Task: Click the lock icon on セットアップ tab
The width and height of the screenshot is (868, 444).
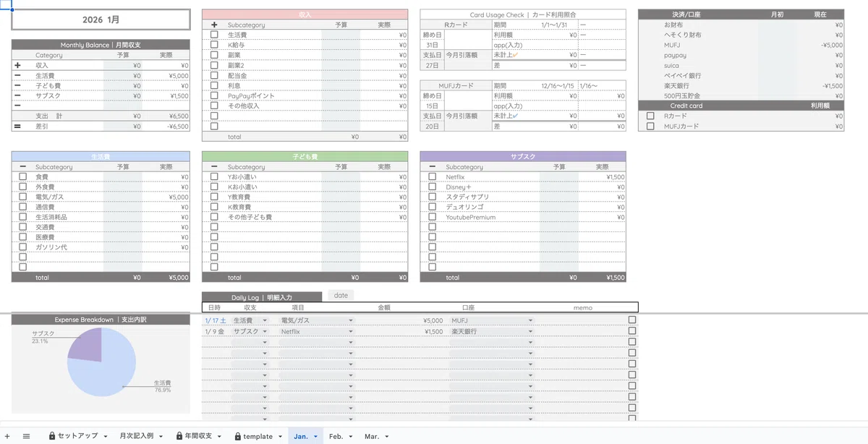Action: (52, 436)
